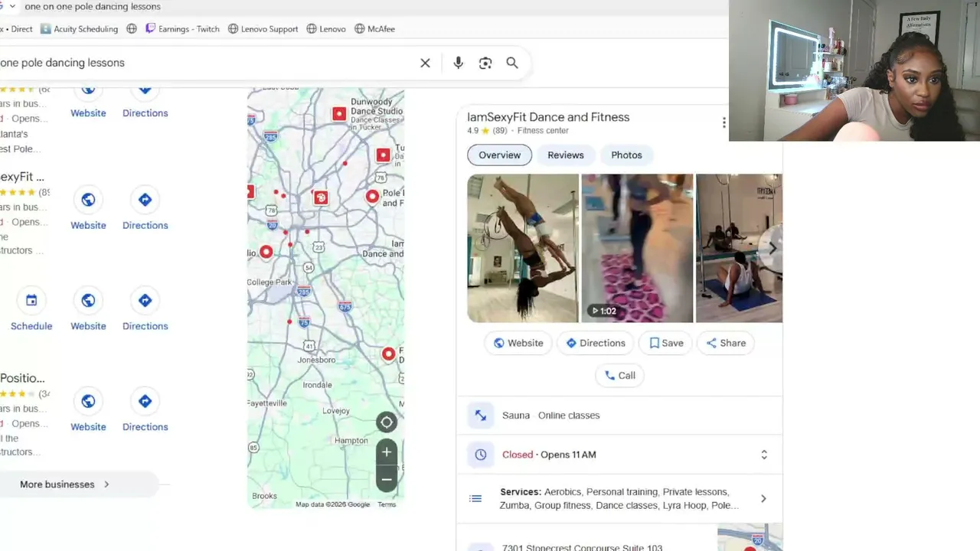980x551 pixels.
Task: Open the 'exyFit ...' business listing title
Action: 22,177
